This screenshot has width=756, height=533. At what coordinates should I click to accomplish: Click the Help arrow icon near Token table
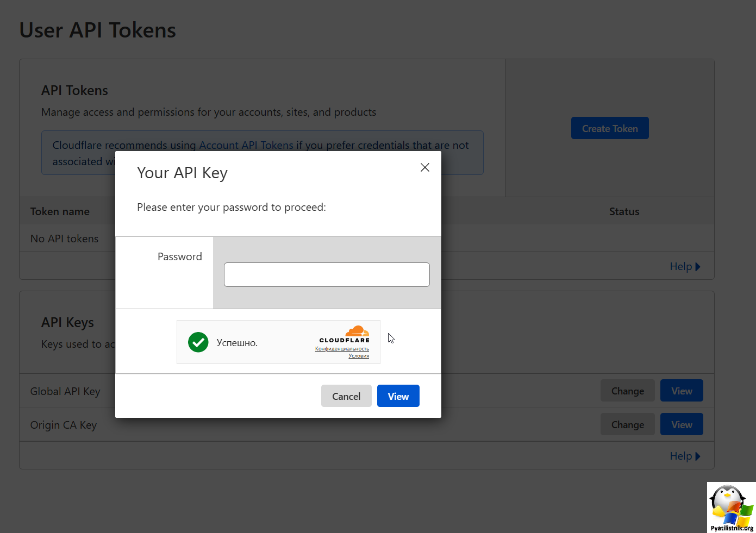[x=698, y=267]
